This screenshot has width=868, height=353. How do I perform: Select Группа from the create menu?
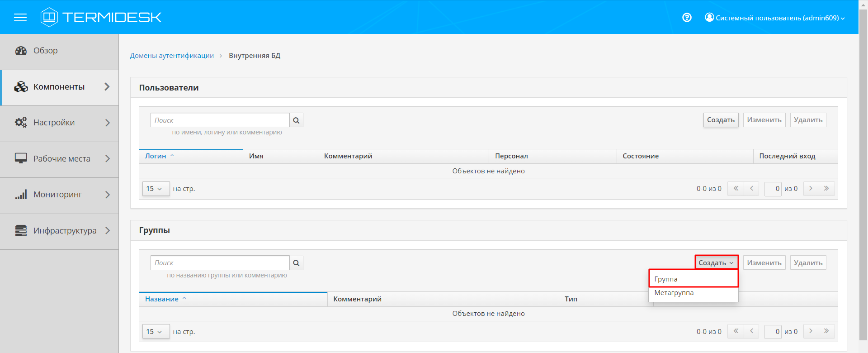693,279
